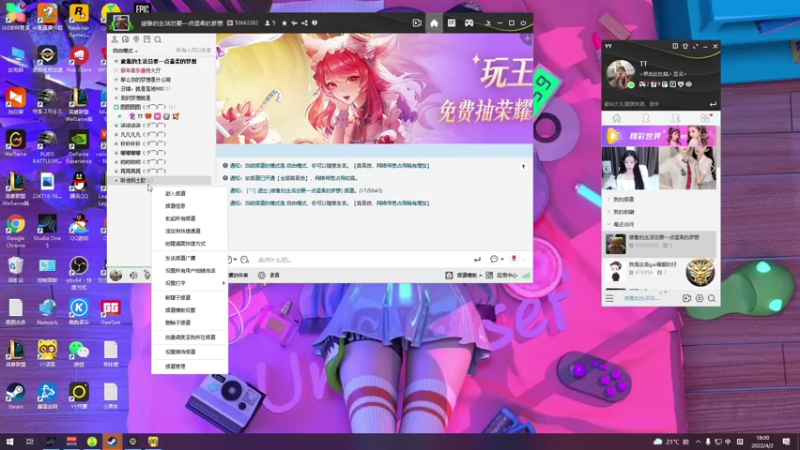Open the left live-stream thumbnail with the long-haired girl
This screenshot has width=800, height=450.
pyautogui.click(x=630, y=168)
